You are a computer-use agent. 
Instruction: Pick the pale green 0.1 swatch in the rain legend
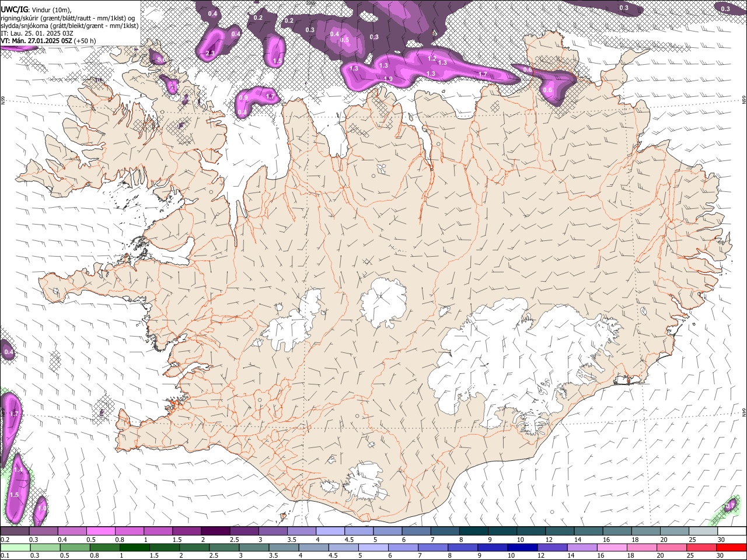point(15,547)
